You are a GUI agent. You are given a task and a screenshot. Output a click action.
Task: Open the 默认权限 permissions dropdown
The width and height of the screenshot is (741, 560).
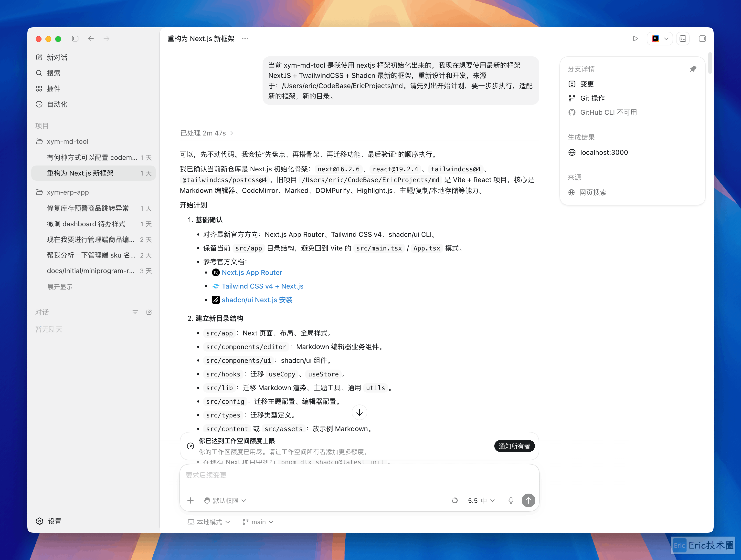pos(225,501)
